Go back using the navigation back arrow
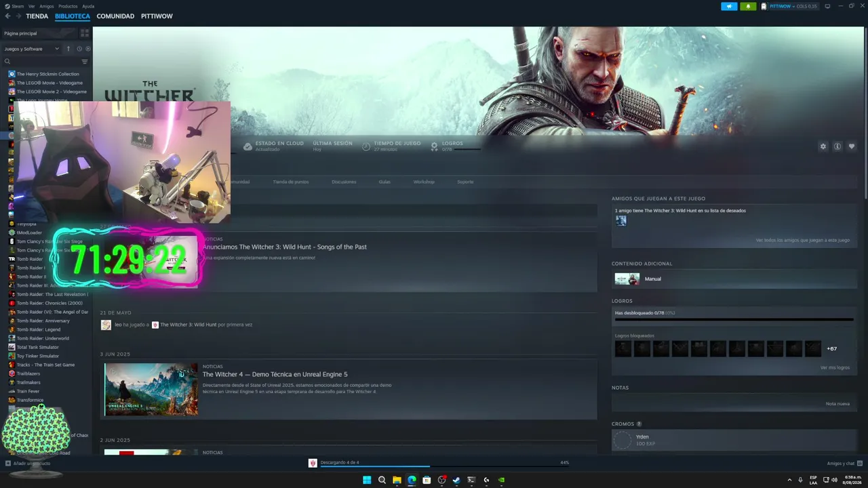Screen dimensions: 868x488 tap(7, 16)
